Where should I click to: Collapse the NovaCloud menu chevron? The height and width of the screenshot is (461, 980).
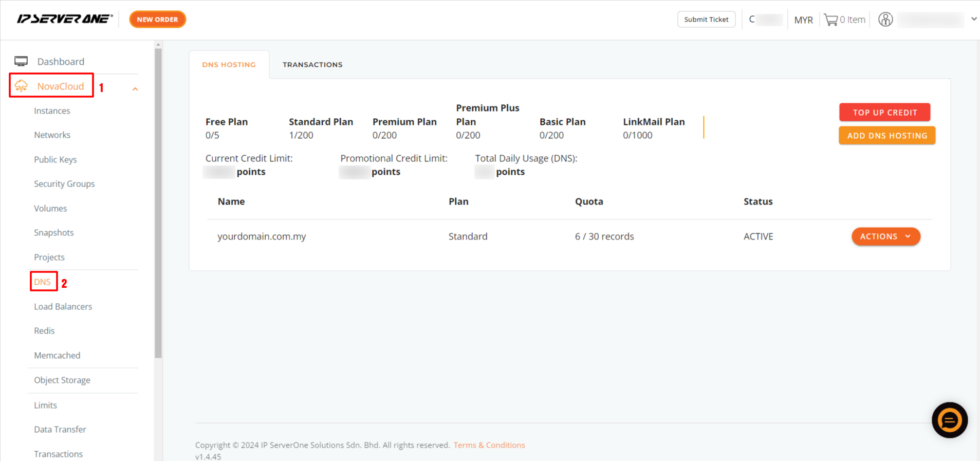pyautogui.click(x=135, y=89)
